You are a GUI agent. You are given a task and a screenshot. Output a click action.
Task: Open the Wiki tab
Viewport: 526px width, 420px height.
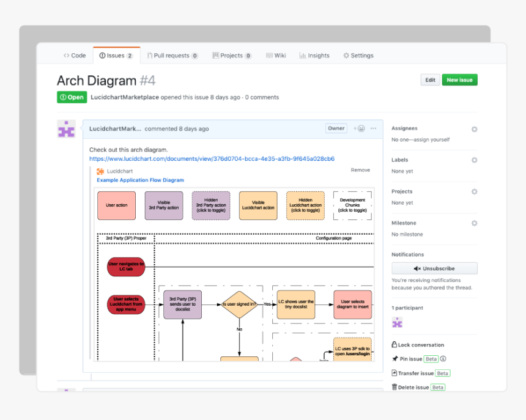[276, 56]
